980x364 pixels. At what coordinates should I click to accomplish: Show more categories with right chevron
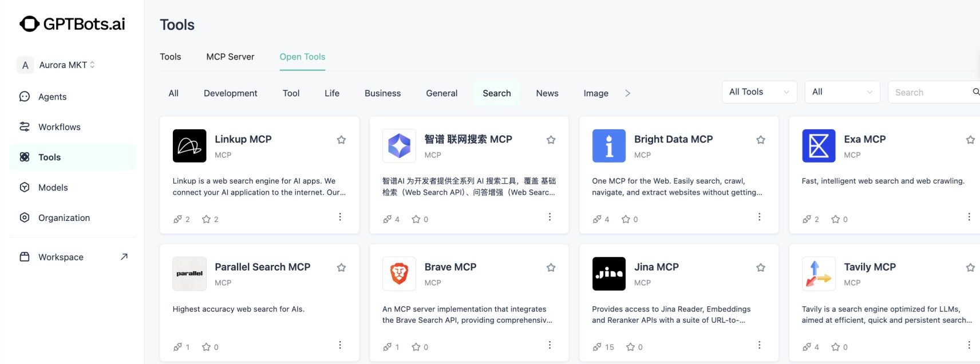click(x=627, y=93)
